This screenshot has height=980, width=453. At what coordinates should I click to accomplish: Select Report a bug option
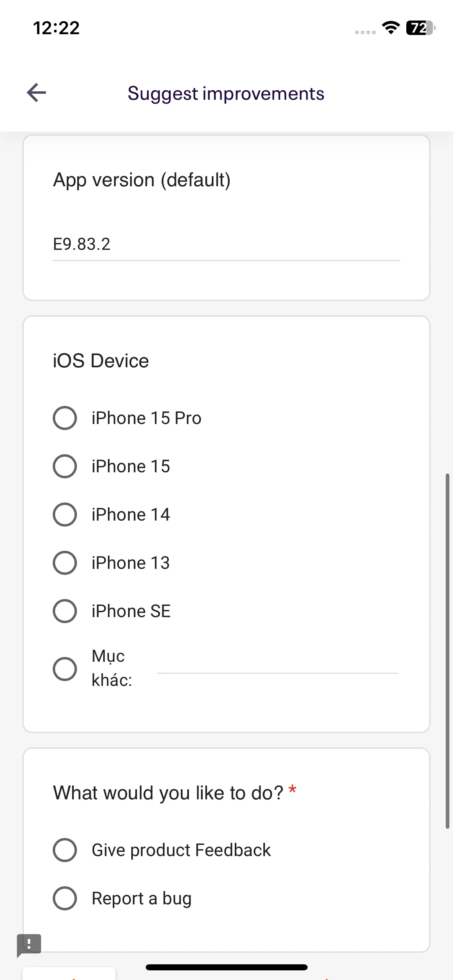click(65, 898)
